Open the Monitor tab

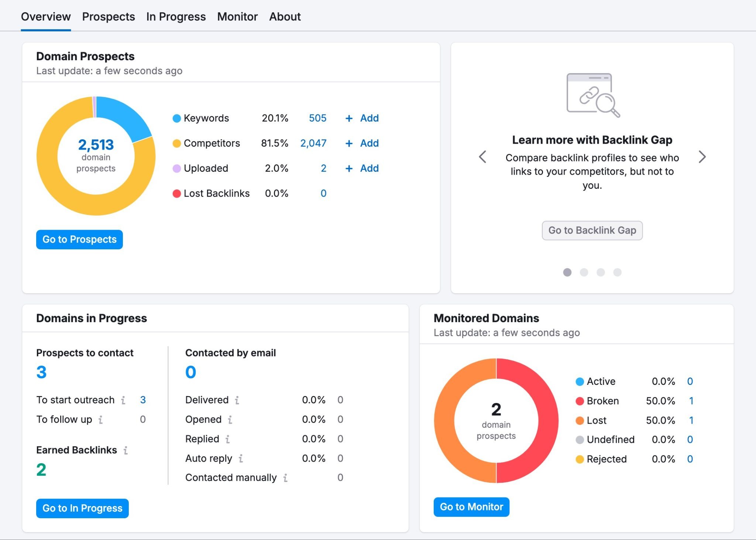237,16
